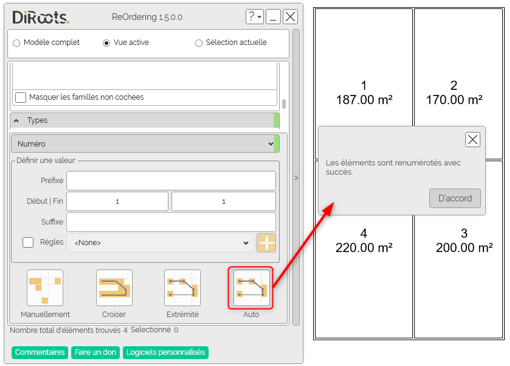This screenshot has height=366, width=510.
Task: Click the Faire un don button
Action: tap(95, 352)
